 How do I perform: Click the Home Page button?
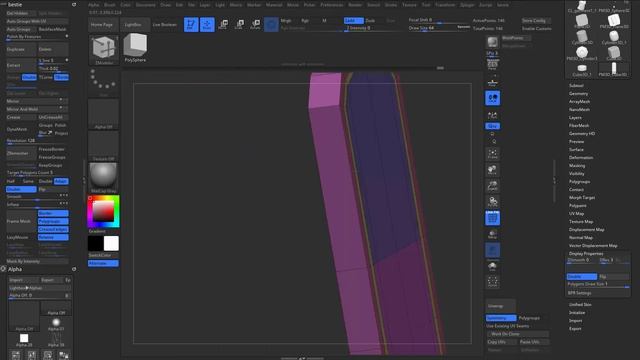tap(102, 24)
